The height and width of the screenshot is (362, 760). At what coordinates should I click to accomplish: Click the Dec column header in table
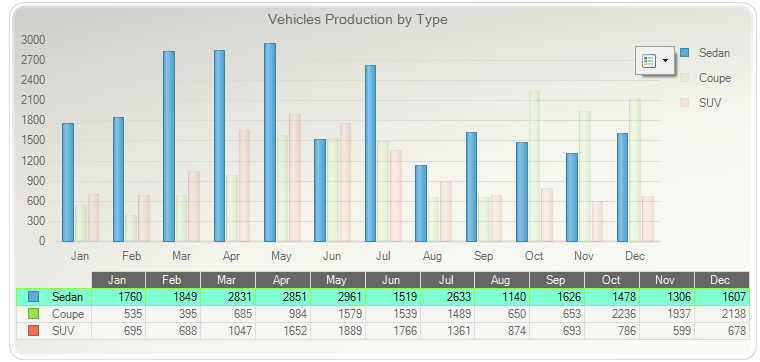pos(722,280)
